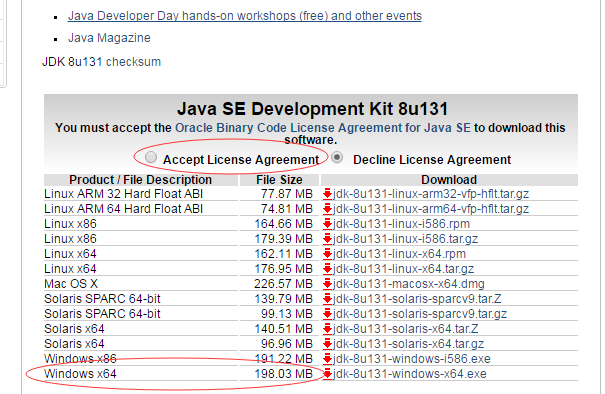605x394 pixels.
Task: Click download arrow icon for windows-x64.exe
Action: tap(328, 374)
